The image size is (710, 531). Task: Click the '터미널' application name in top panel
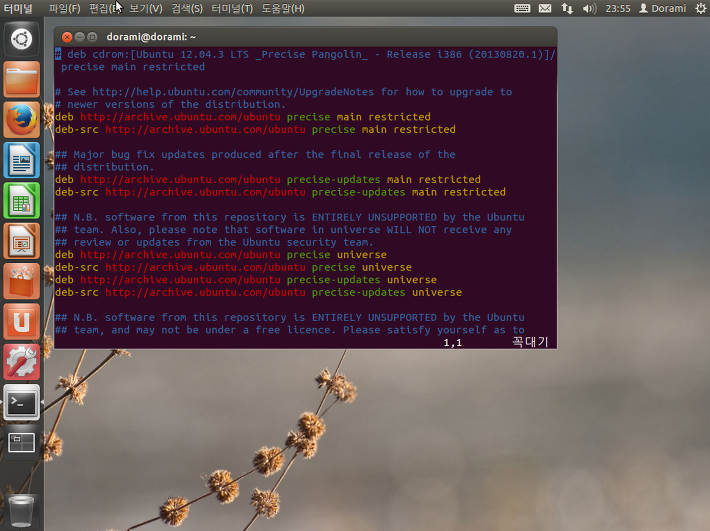pos(18,8)
